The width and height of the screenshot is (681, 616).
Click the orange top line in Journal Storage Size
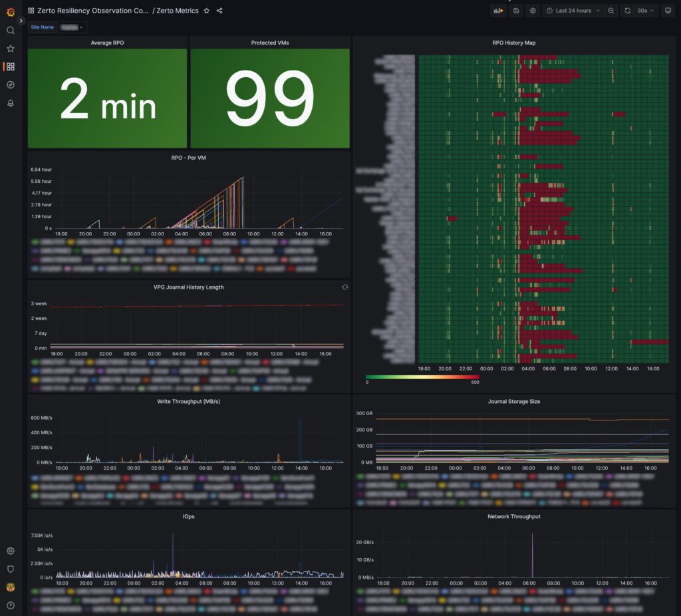click(522, 419)
